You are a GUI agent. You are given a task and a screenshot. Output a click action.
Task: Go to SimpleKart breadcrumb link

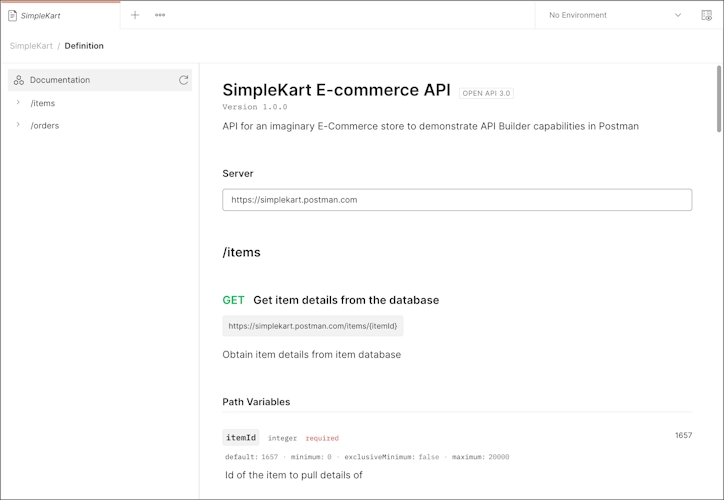[31, 46]
